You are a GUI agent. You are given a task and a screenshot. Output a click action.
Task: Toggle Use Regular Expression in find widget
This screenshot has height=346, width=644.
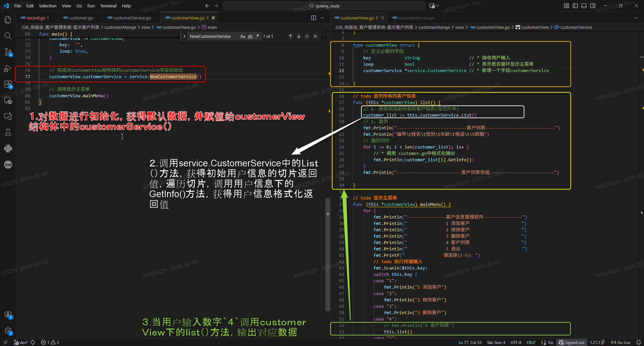point(257,36)
